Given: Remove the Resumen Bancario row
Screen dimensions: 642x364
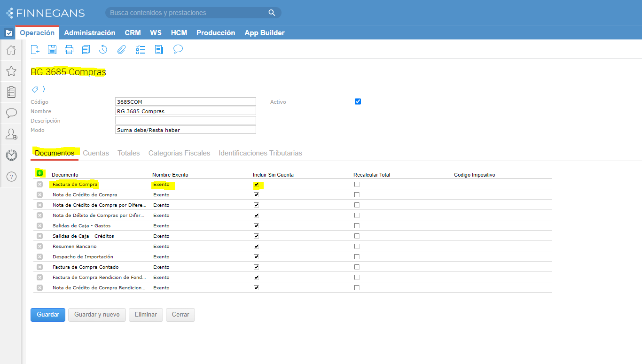Looking at the screenshot, I should click(39, 247).
